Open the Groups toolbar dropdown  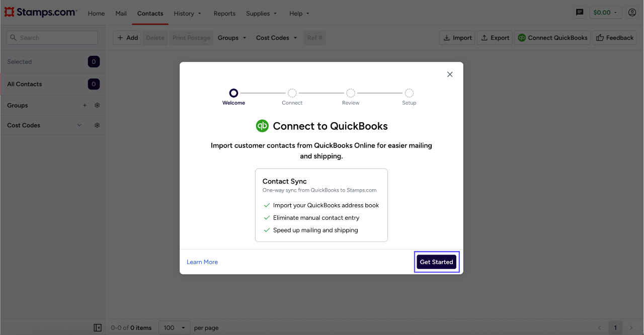pos(232,38)
